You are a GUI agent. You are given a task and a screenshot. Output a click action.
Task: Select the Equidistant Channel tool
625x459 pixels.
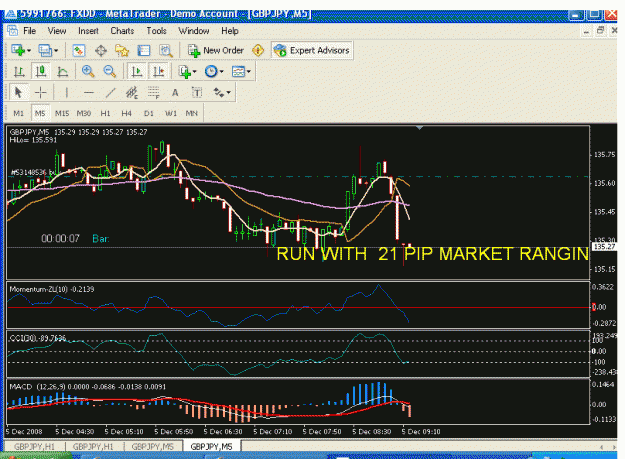click(132, 92)
